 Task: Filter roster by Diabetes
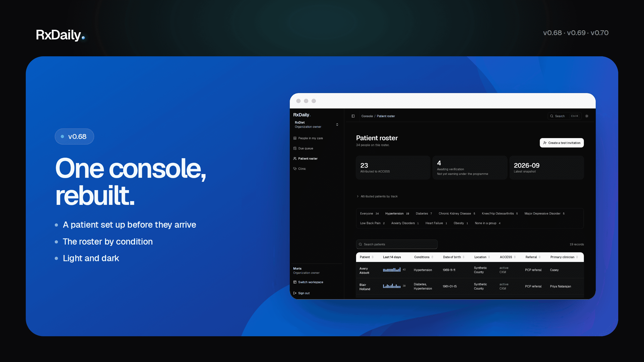[x=424, y=213]
